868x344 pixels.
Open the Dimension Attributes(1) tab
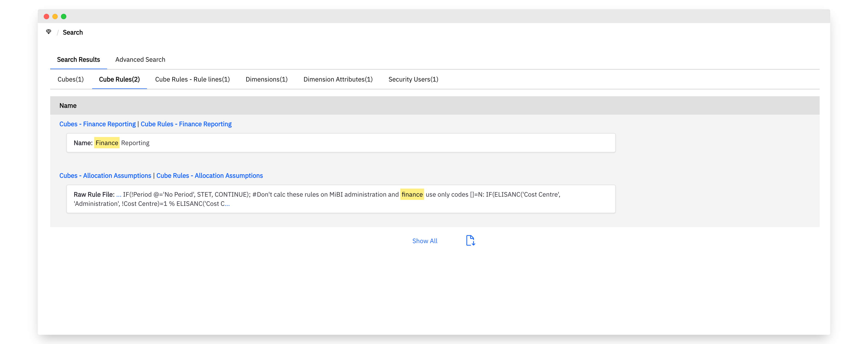(338, 79)
